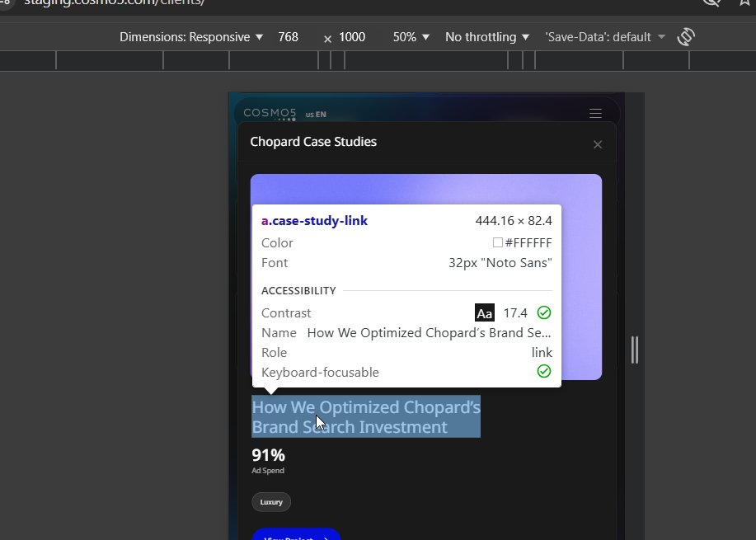Open the 'Save-Data': default dropdown
This screenshot has height=540, width=756.
tap(605, 37)
